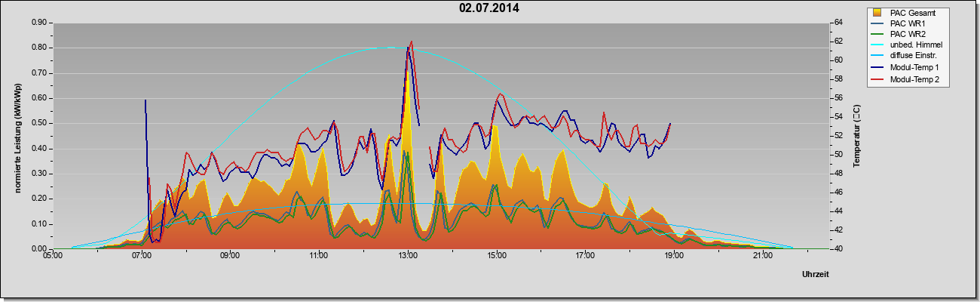The image size is (980, 302).
Task: Click the chart title 02.07.2014
Action: tap(489, 8)
